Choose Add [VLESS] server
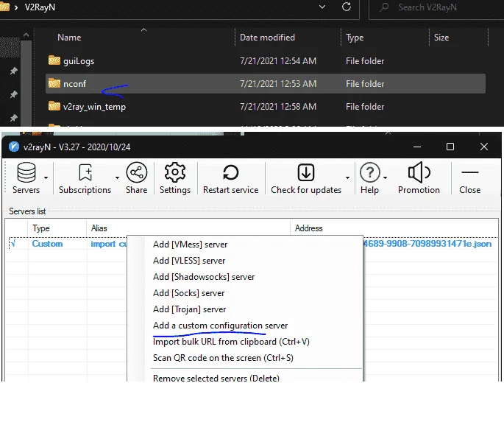The image size is (504, 436). coord(189,261)
